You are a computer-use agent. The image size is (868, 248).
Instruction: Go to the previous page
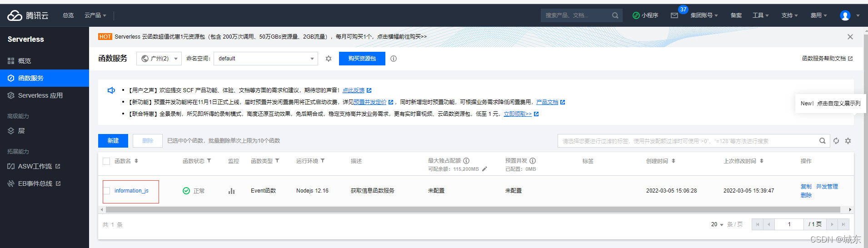coord(769,224)
